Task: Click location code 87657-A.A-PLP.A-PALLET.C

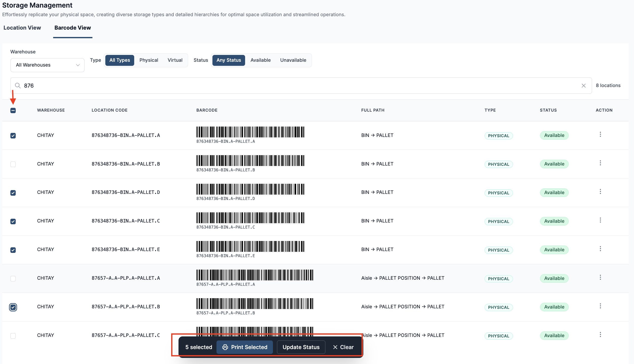Action: [126, 335]
